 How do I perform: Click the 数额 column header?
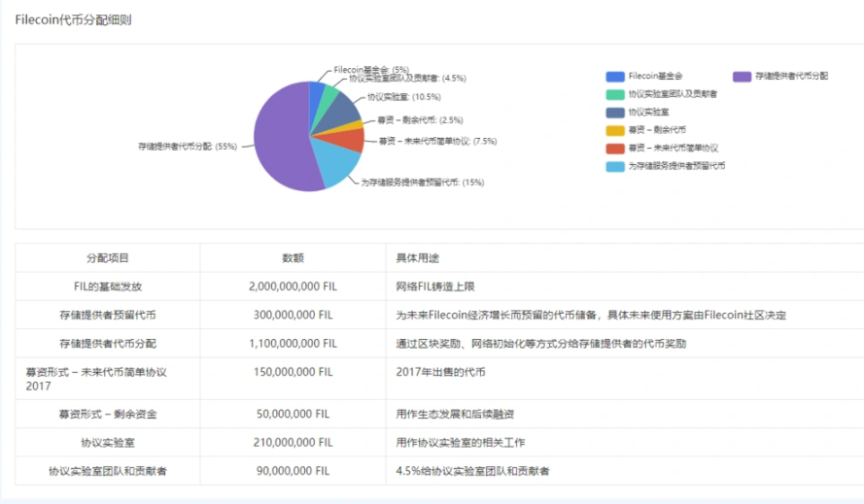tap(293, 257)
